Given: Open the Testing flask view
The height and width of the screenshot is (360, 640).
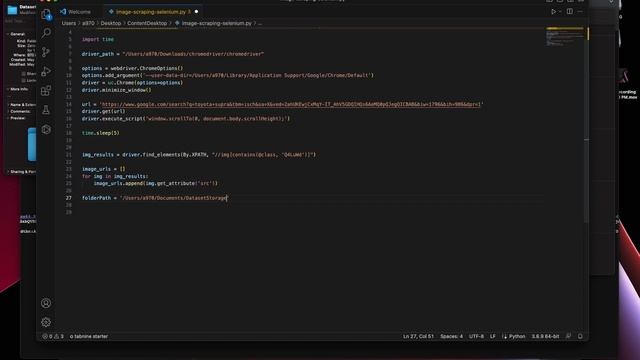Looking at the screenshot, I should [46, 109].
